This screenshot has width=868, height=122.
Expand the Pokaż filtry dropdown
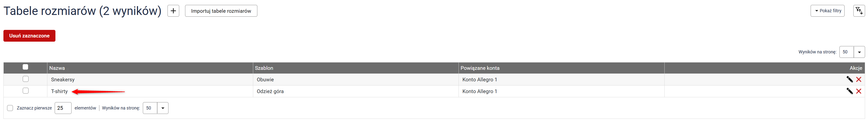click(x=827, y=11)
